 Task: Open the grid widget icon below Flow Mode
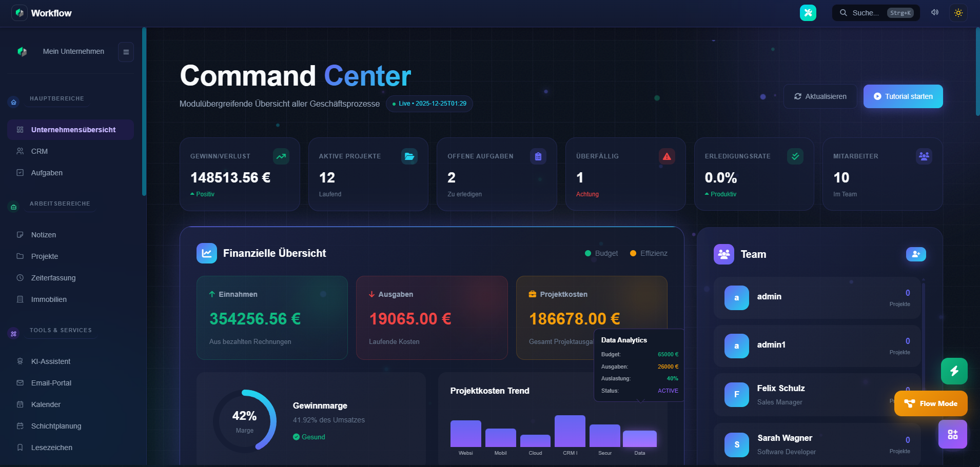[x=952, y=434]
